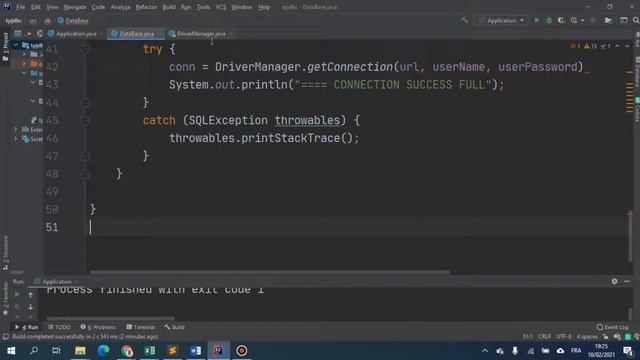Click the project view layout icon

tap(18, 33)
